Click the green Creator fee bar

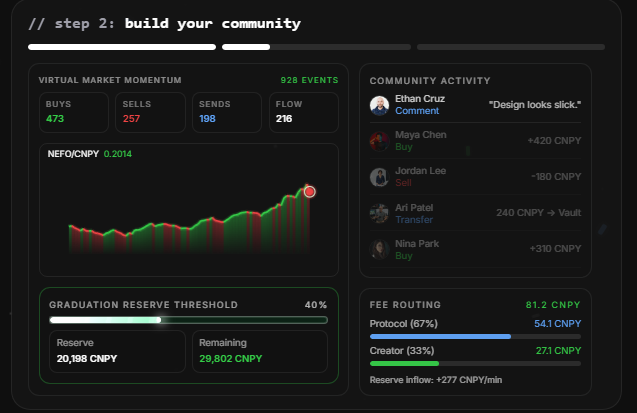[405, 363]
